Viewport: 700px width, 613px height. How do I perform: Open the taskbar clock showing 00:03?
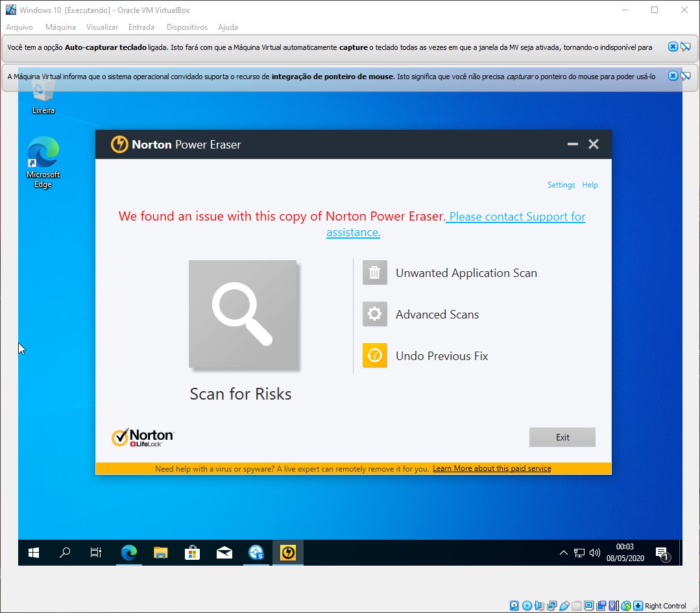coord(625,553)
